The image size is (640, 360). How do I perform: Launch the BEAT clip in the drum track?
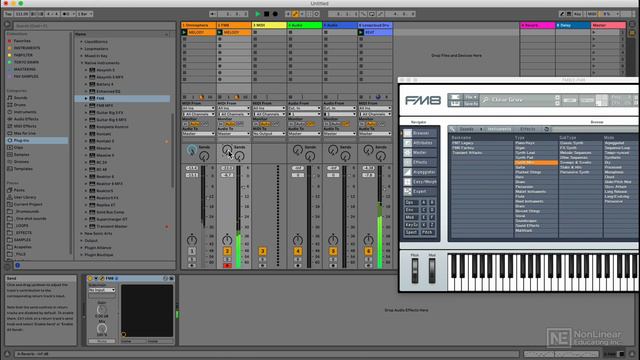click(361, 32)
